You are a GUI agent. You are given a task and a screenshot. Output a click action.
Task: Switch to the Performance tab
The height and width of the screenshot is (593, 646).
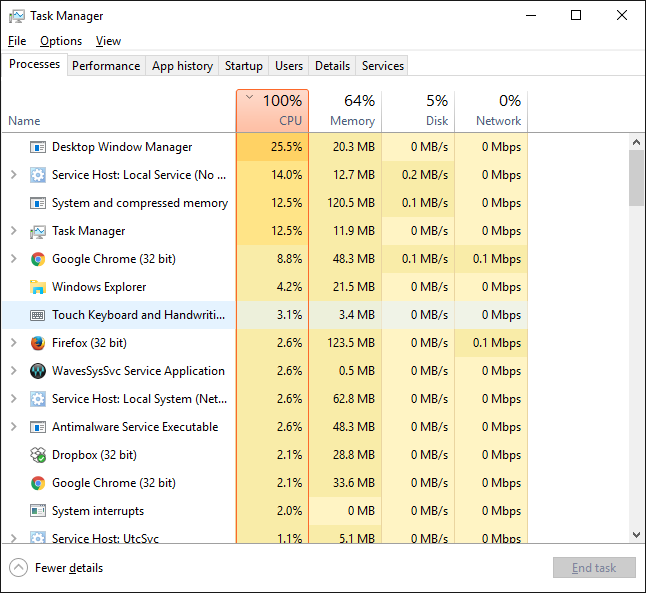(106, 66)
